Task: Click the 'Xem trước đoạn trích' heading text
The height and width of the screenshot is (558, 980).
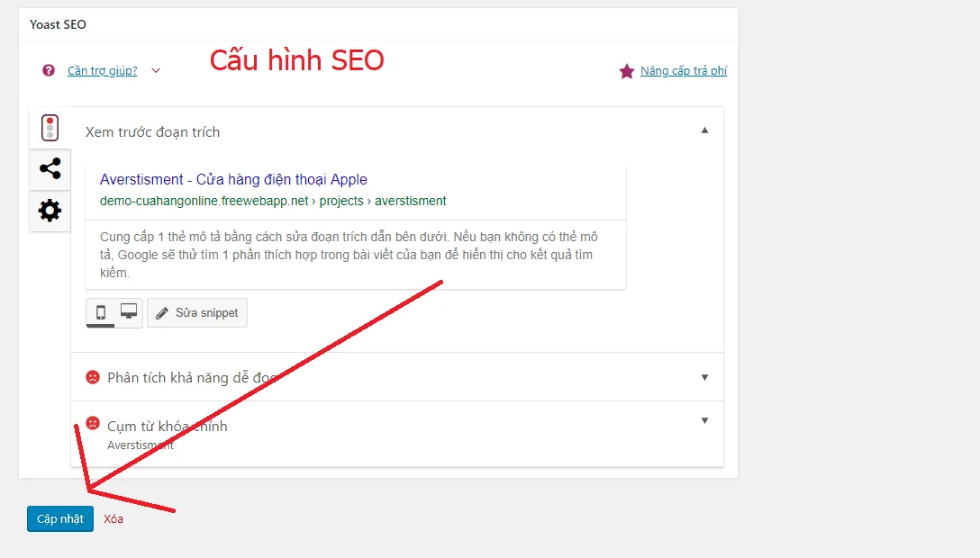Action: (152, 131)
